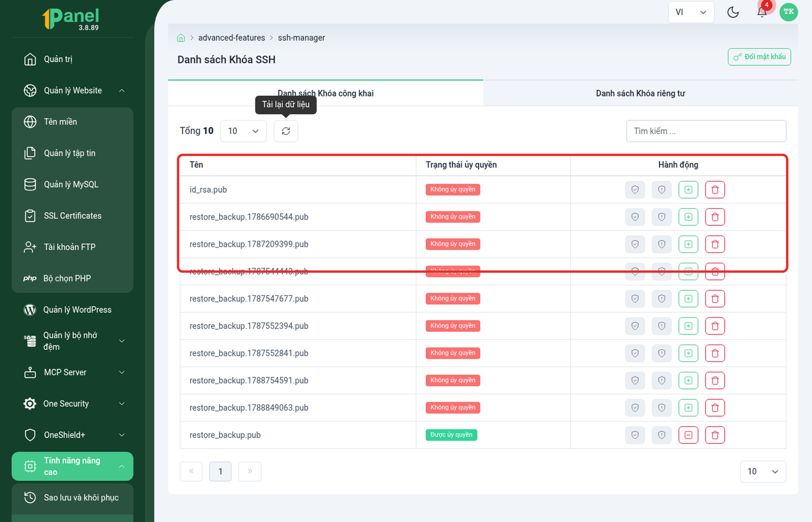Open Quản lý MySQL in the sidebar
This screenshot has height=522, width=812.
[x=72, y=184]
